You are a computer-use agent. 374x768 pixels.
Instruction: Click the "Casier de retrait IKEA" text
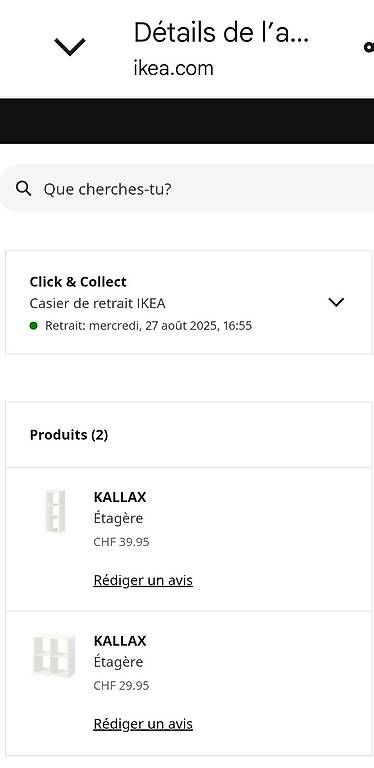[x=97, y=304]
